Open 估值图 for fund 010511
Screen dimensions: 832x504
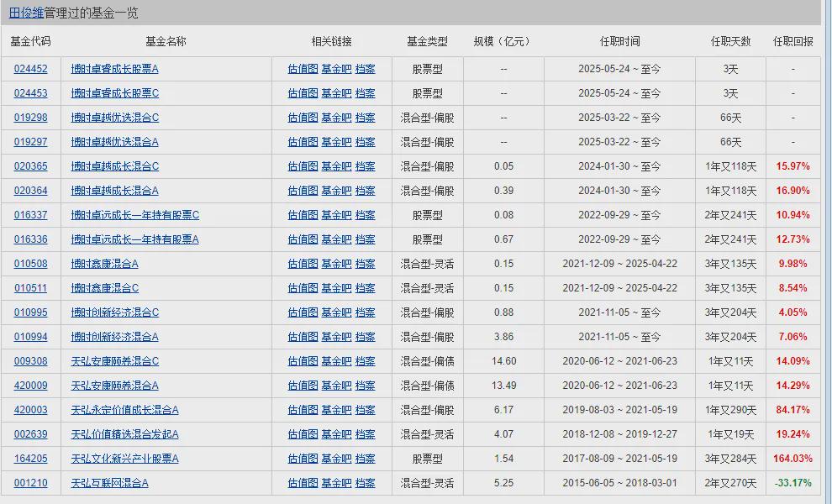303,288
